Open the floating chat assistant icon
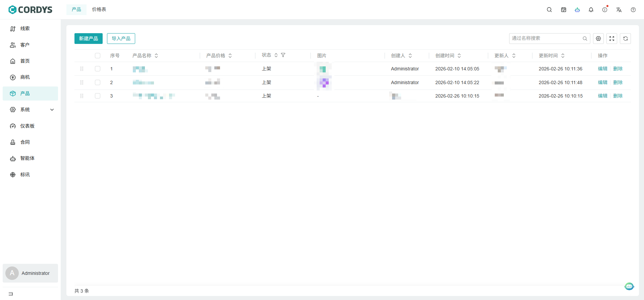 pos(629,286)
